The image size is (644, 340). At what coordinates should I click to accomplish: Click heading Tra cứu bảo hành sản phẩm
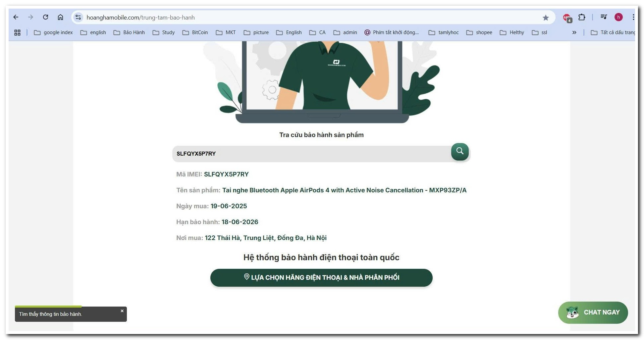[321, 135]
